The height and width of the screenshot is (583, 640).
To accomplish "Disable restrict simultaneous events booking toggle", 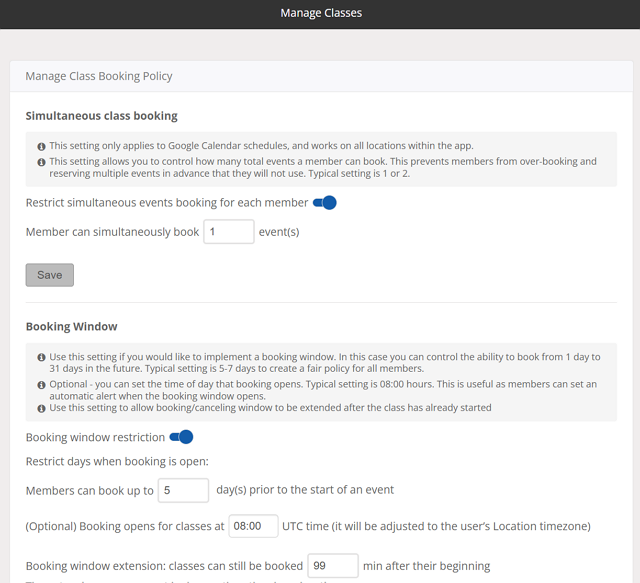I will point(325,203).
